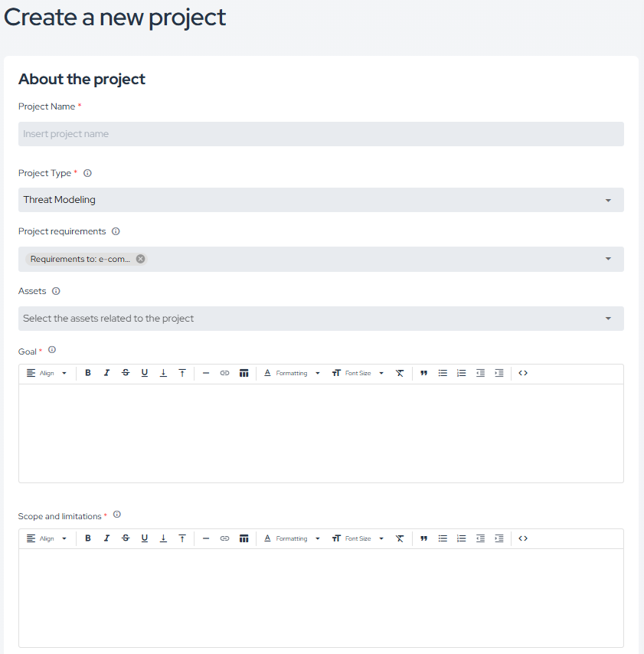Open Align dropdown in Goal editor
This screenshot has height=654, width=644.
[47, 373]
